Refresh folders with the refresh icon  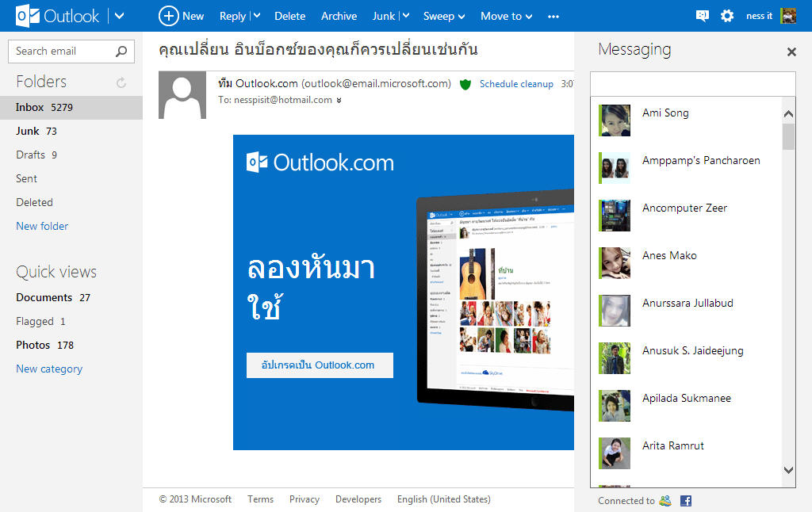(121, 82)
